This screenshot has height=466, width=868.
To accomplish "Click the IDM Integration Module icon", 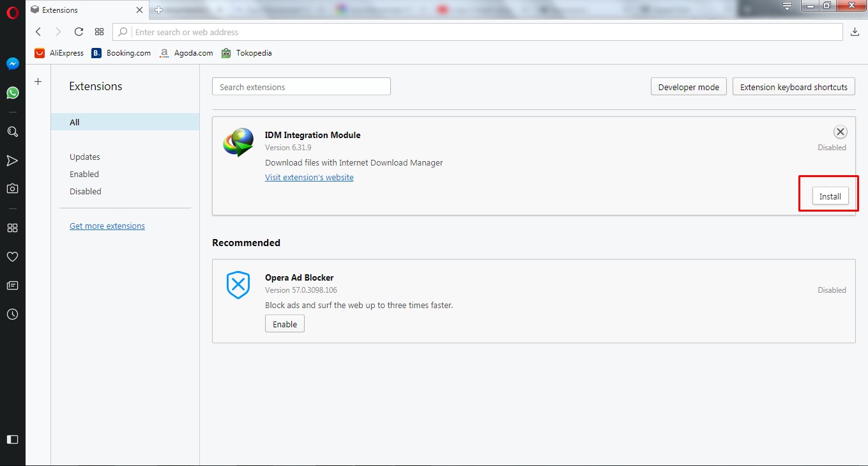I will [x=238, y=142].
